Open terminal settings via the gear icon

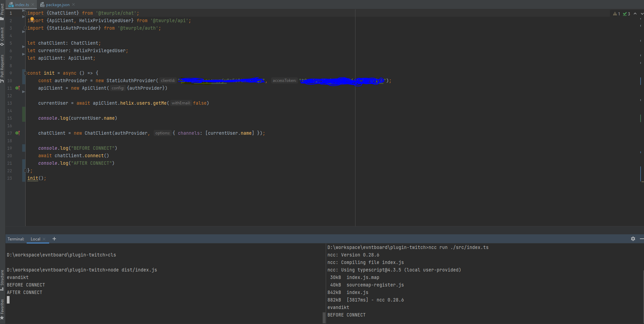[x=633, y=239]
